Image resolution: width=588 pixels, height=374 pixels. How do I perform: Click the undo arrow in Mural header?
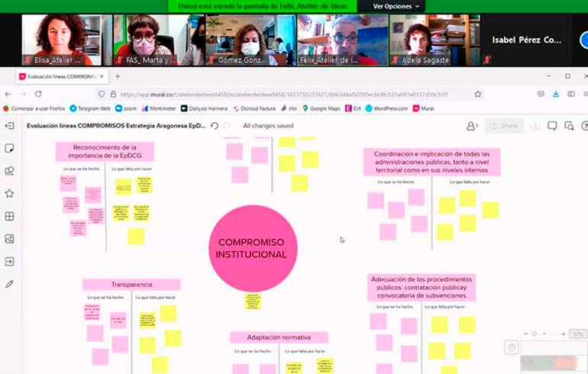click(215, 126)
